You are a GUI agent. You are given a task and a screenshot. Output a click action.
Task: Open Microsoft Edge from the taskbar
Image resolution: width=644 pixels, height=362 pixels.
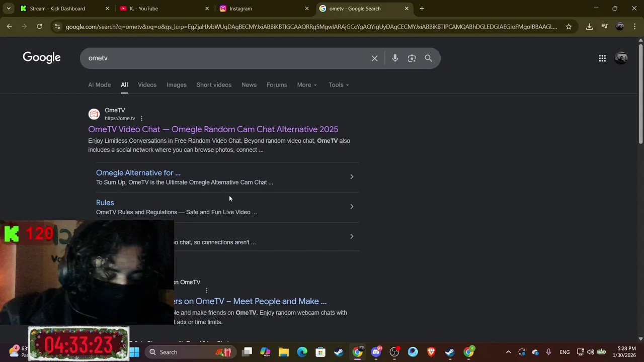pos(302,352)
